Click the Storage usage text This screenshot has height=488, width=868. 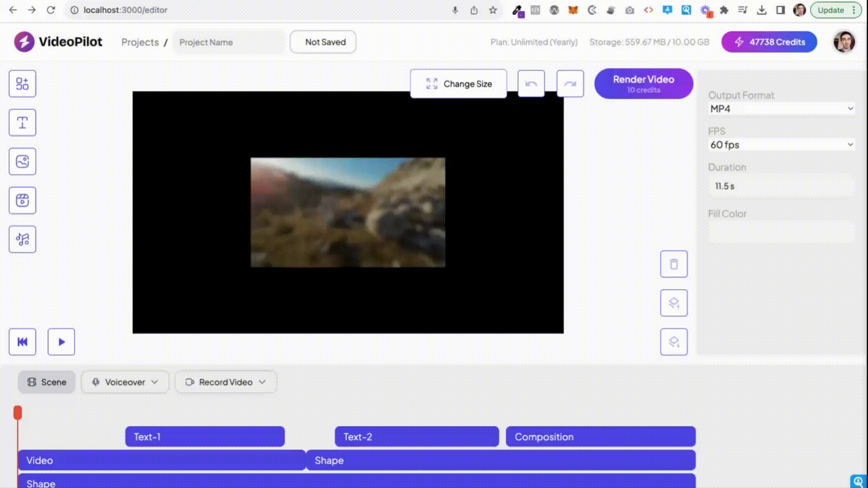click(649, 42)
